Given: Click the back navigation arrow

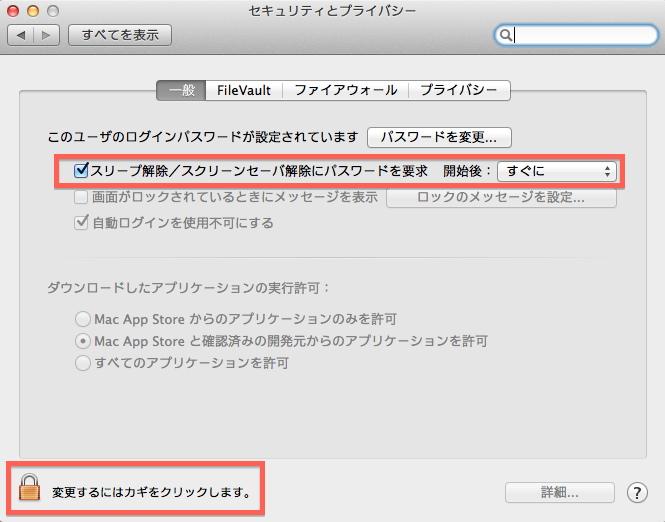Looking at the screenshot, I should (x=21, y=35).
